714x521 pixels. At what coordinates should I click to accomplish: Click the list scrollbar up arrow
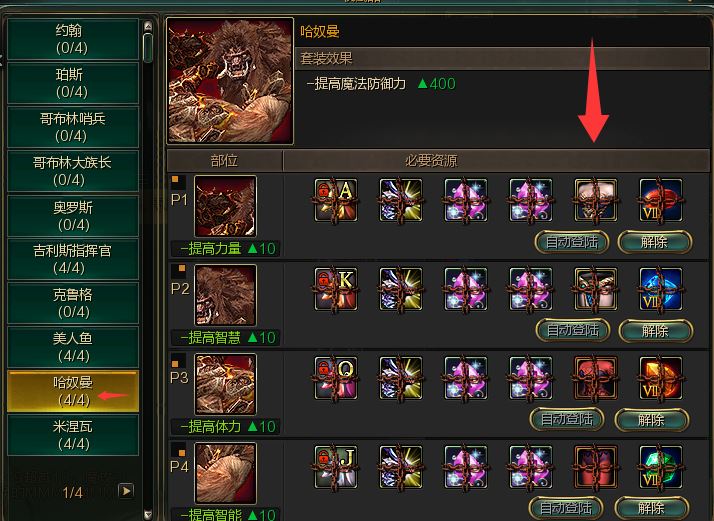(x=148, y=26)
